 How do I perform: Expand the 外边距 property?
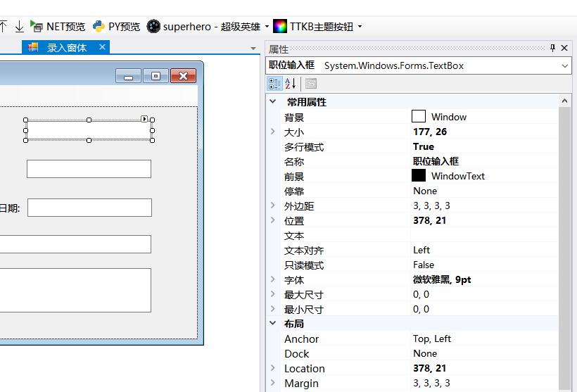273,206
